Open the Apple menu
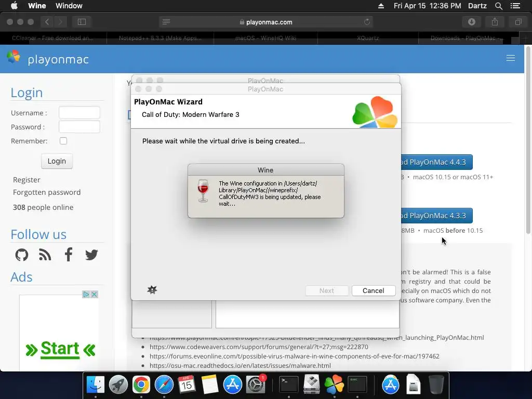The image size is (532, 399). click(14, 6)
